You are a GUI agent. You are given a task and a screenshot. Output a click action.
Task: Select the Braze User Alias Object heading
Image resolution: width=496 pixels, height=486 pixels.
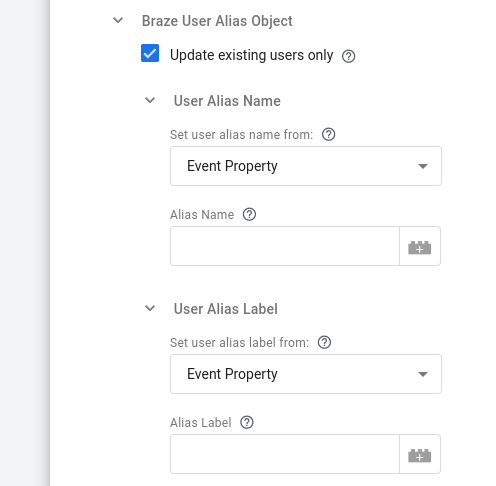(217, 21)
